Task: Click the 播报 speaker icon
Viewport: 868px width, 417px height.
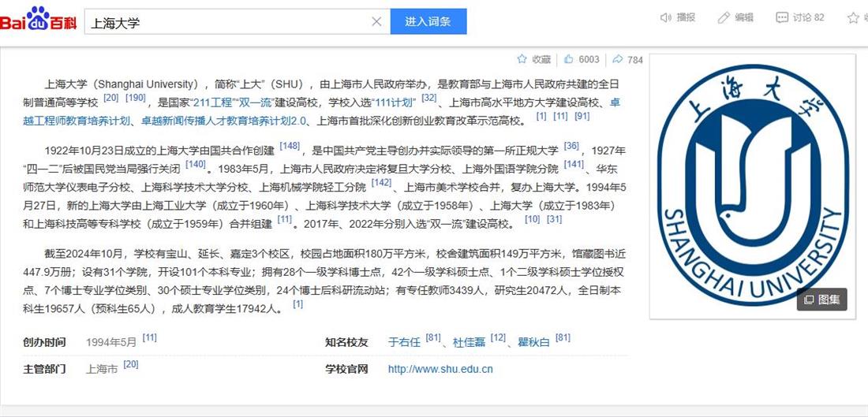Action: (665, 17)
